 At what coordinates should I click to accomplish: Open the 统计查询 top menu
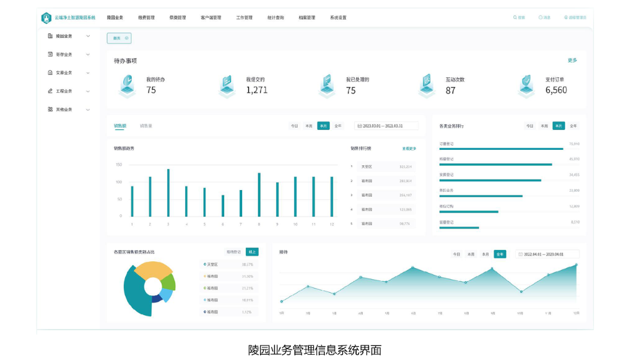click(x=276, y=18)
